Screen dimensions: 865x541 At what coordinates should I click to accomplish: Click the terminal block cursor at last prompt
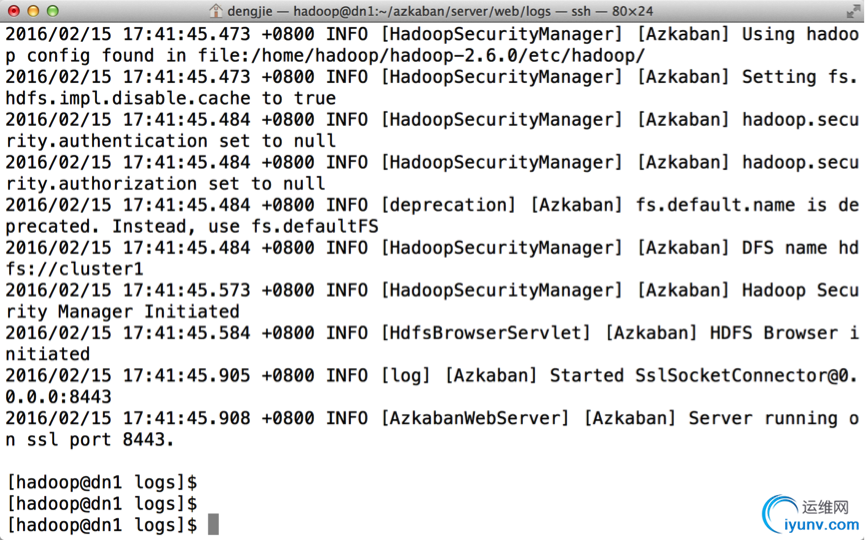pos(213,524)
